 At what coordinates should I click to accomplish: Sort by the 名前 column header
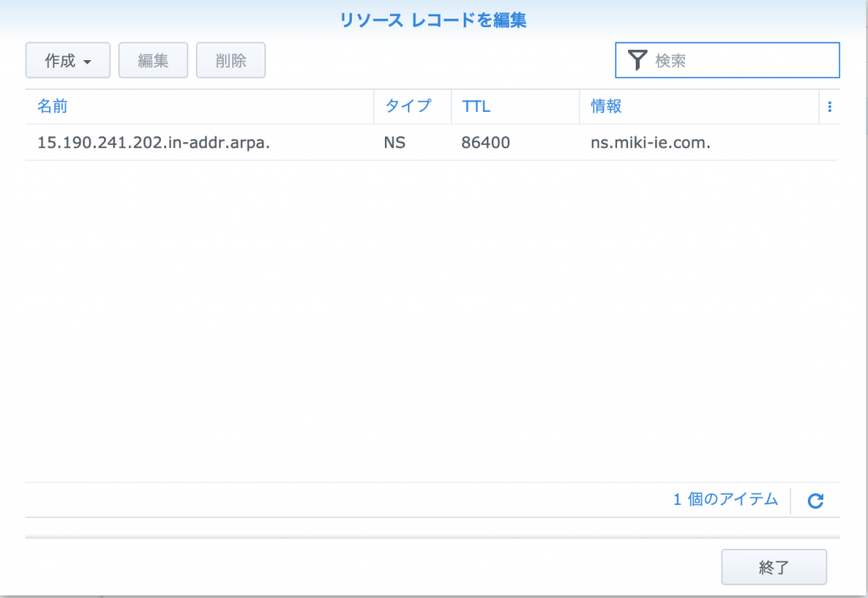click(x=53, y=107)
